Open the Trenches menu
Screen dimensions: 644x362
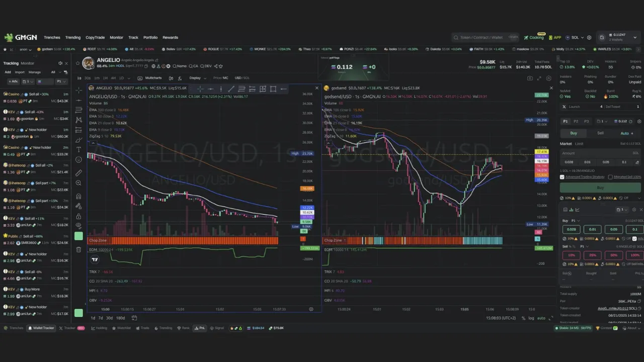[52, 37]
